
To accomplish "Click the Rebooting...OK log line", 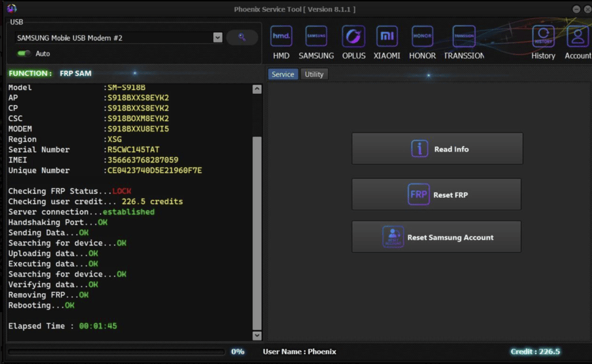I will [41, 305].
